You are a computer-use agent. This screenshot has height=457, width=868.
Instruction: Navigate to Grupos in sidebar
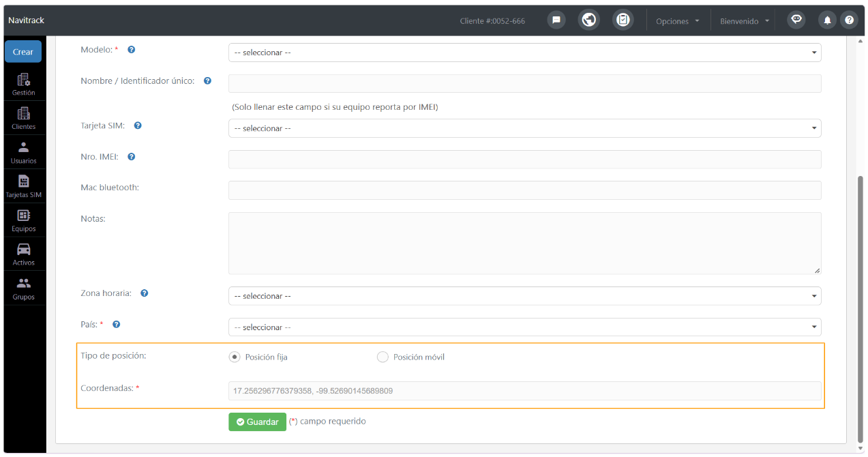click(x=24, y=289)
